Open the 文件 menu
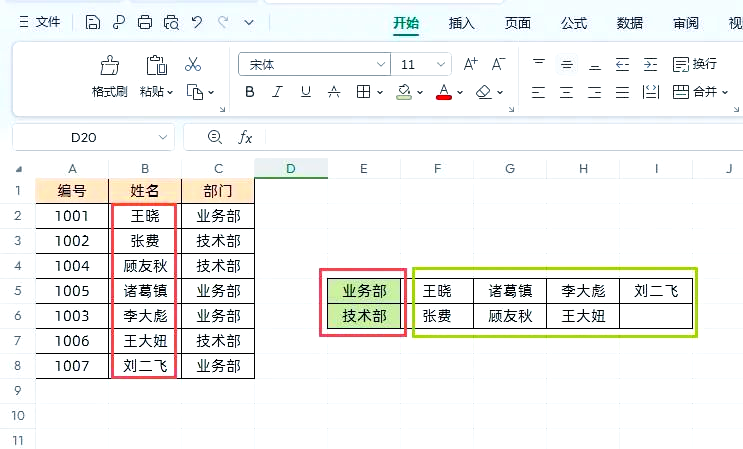 click(x=40, y=22)
